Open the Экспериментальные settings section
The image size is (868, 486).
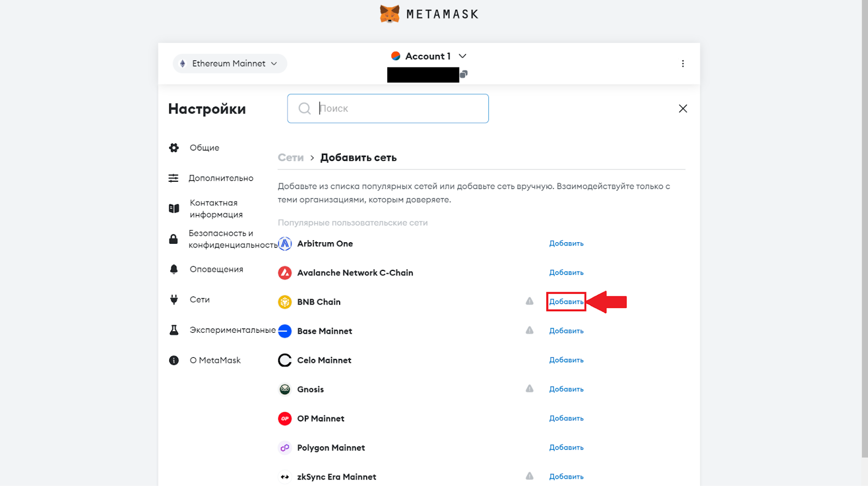pyautogui.click(x=232, y=330)
